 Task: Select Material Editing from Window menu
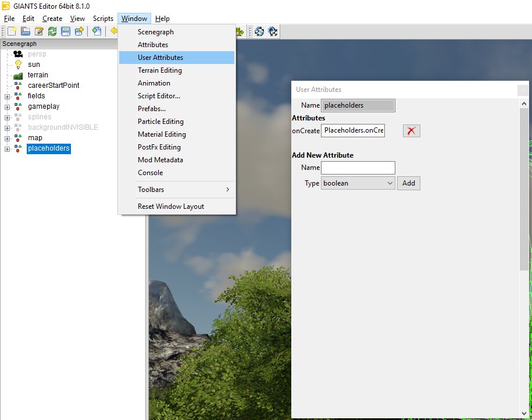(x=162, y=134)
